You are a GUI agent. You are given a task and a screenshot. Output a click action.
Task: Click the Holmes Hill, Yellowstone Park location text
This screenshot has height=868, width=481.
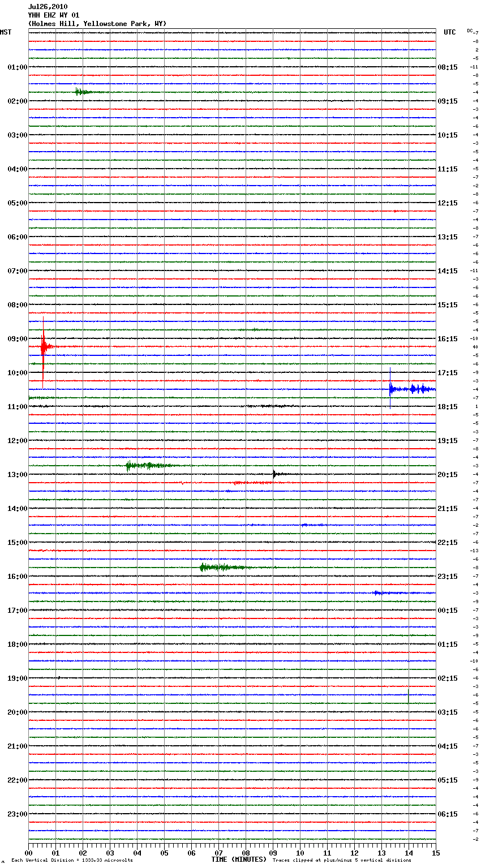[x=97, y=24]
